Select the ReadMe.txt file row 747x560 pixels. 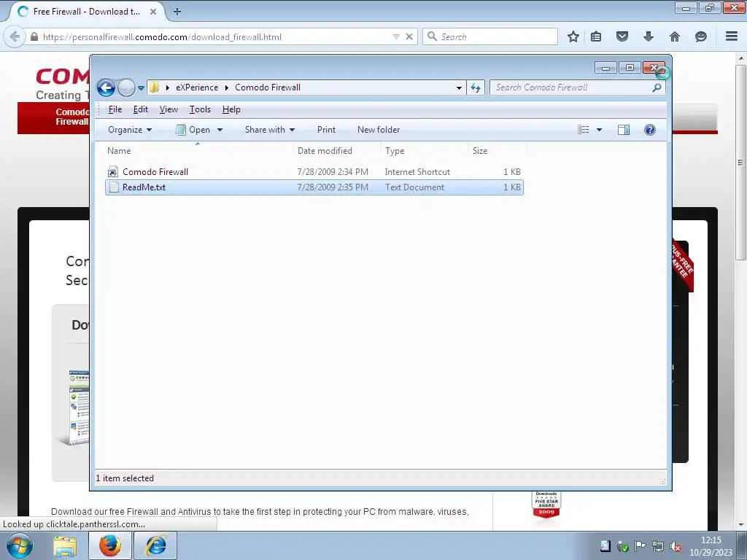(314, 187)
